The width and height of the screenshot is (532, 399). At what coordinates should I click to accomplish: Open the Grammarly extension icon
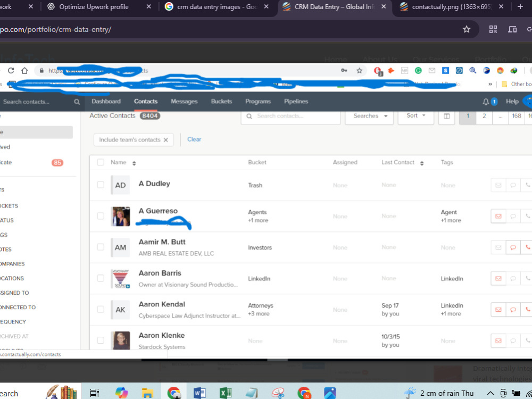pyautogui.click(x=418, y=71)
